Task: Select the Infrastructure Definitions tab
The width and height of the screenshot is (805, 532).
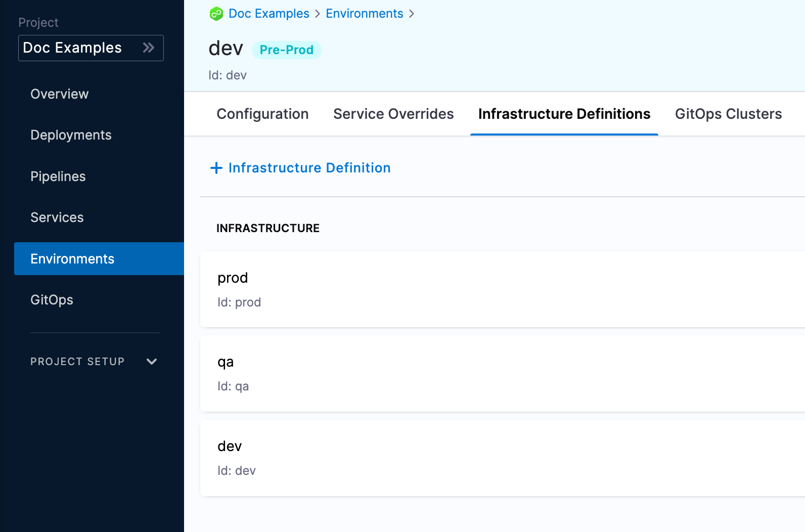Action: tap(564, 114)
